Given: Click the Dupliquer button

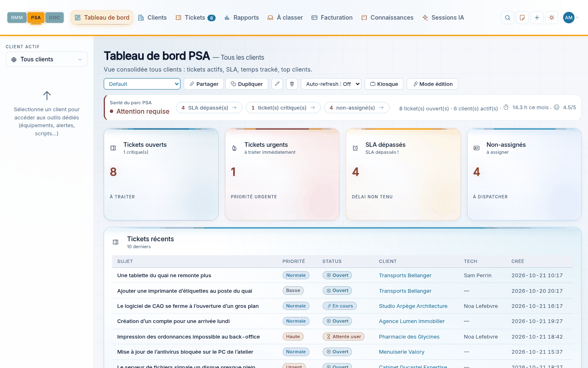Looking at the screenshot, I should point(247,84).
